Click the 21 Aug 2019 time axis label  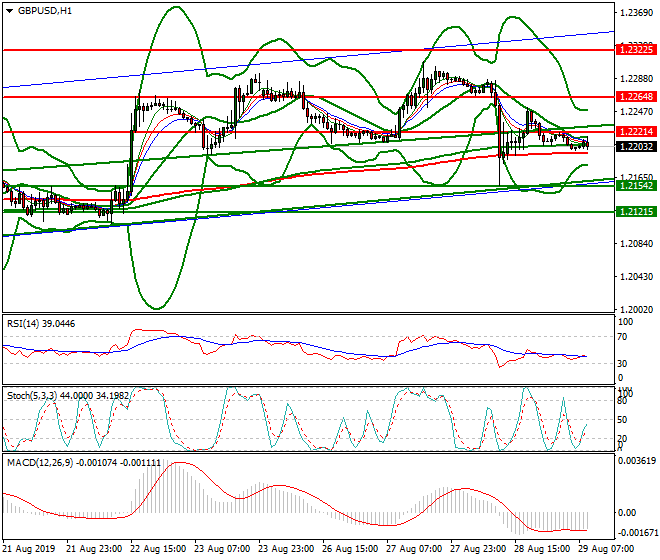pyautogui.click(x=29, y=549)
